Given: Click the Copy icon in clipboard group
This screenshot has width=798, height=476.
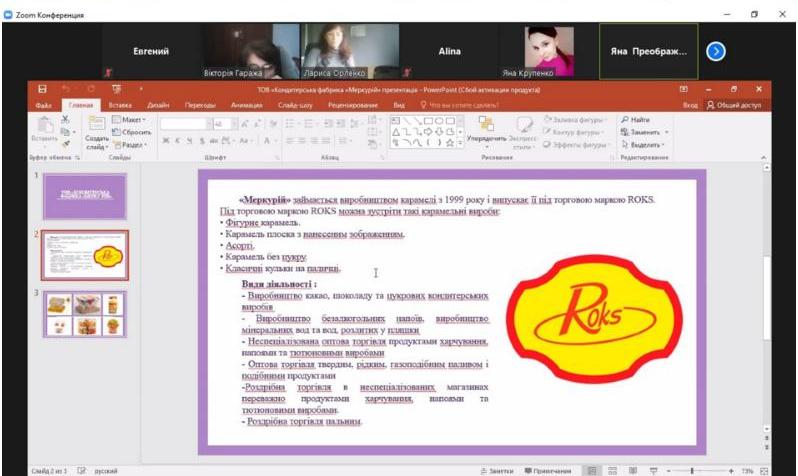Looking at the screenshot, I should [65, 132].
